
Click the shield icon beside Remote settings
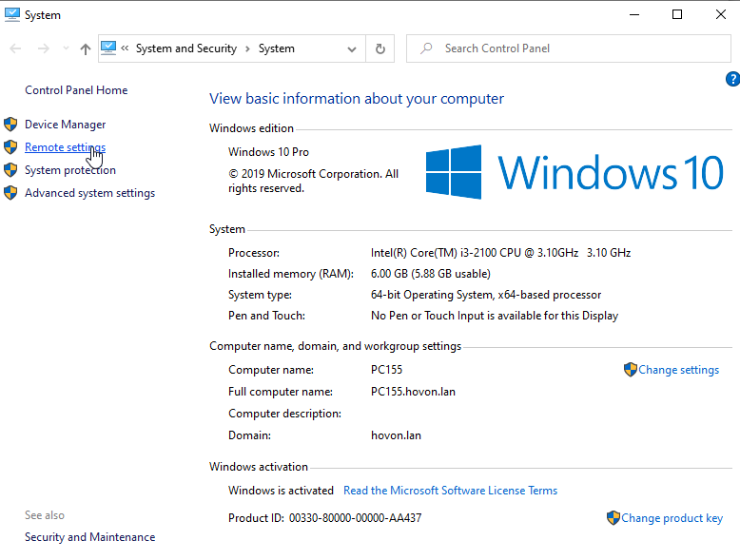(10, 146)
